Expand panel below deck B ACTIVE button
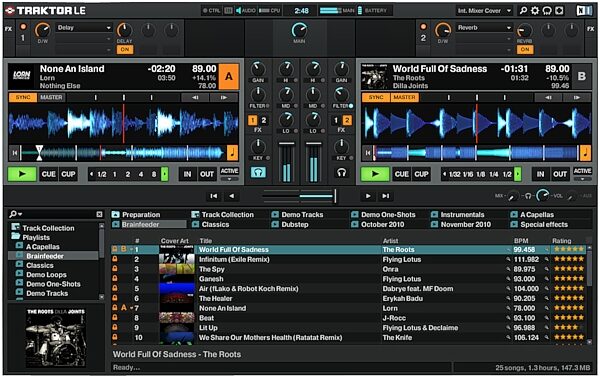 (x=582, y=179)
